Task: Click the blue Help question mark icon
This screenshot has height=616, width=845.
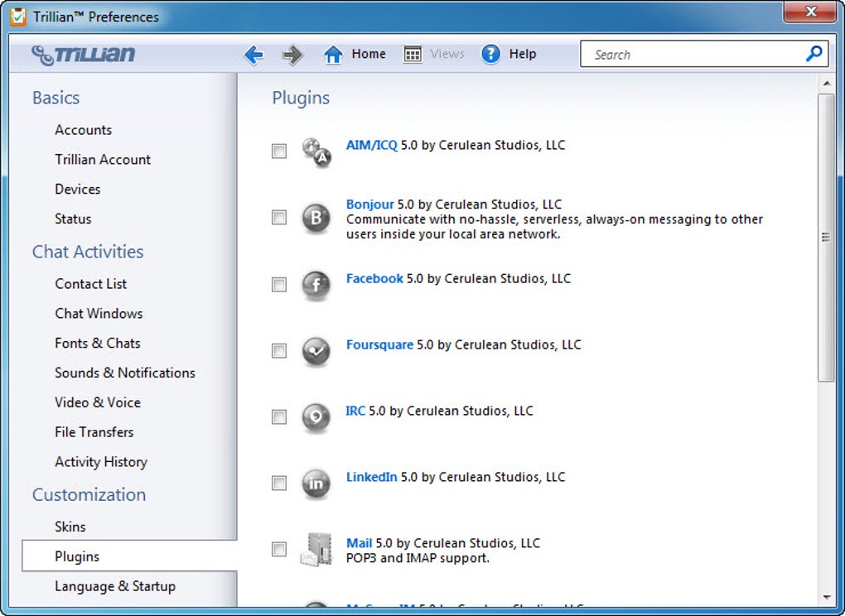Action: pyautogui.click(x=491, y=55)
